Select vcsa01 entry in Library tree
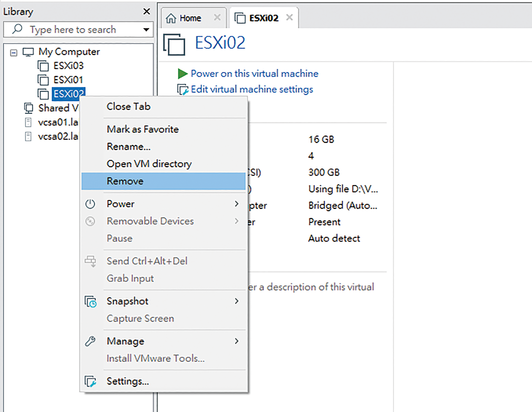Image resolution: width=532 pixels, height=412 pixels. [58, 122]
